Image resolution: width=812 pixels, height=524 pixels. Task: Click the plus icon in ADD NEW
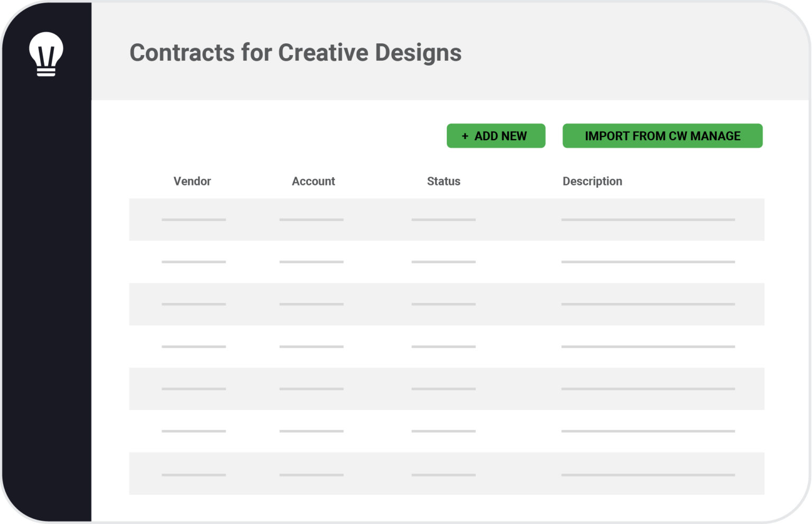point(465,136)
